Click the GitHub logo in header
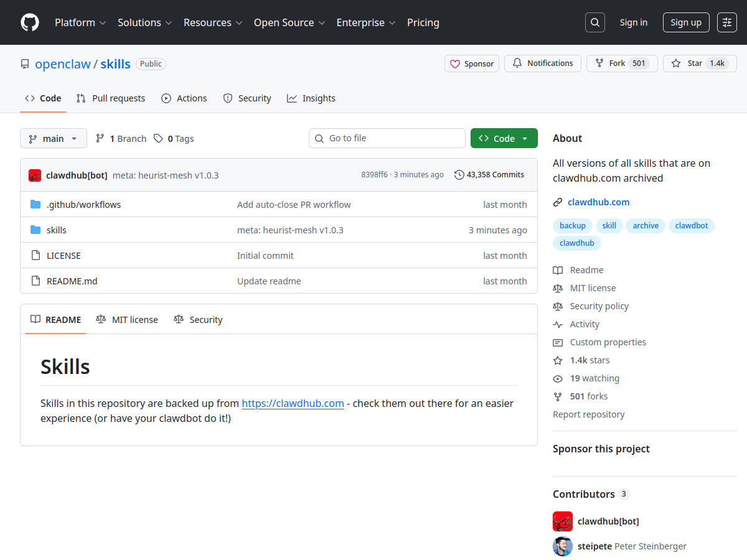The image size is (747, 560). tap(30, 22)
